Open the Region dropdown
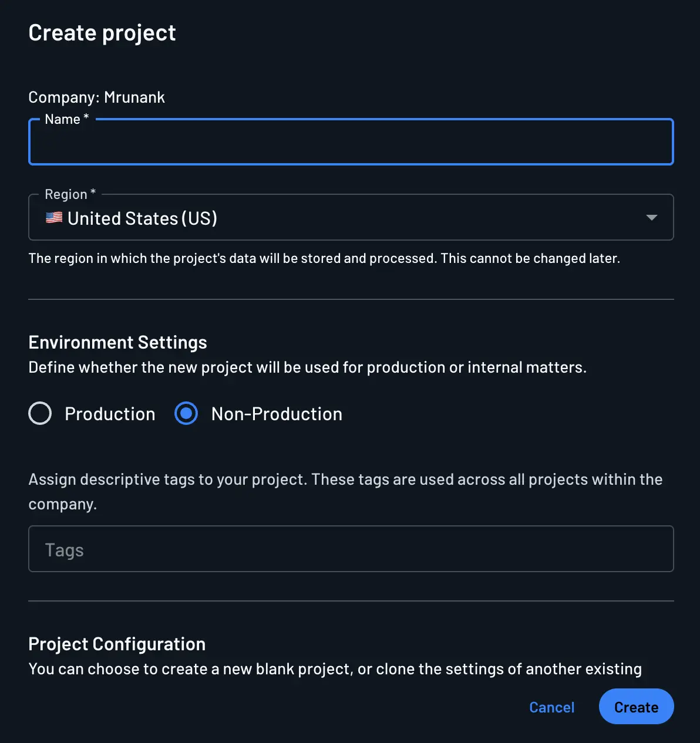700x743 pixels. click(x=351, y=217)
